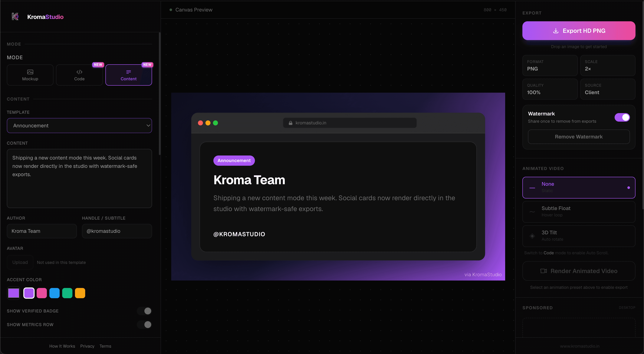Open the How It Works link
Image resolution: width=644 pixels, height=354 pixels.
62,346
